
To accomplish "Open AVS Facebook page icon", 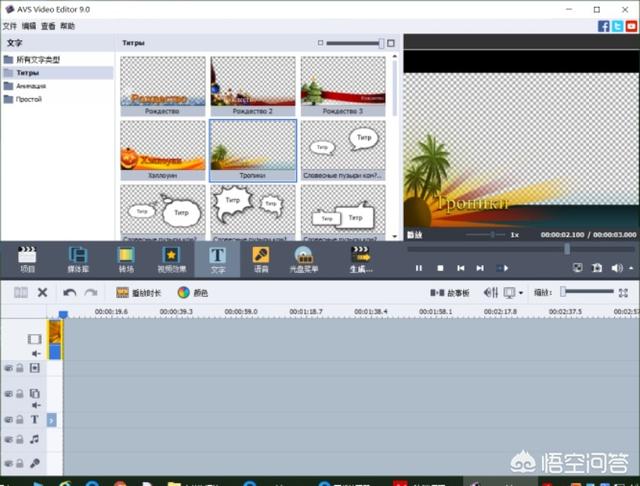I will (x=605, y=25).
